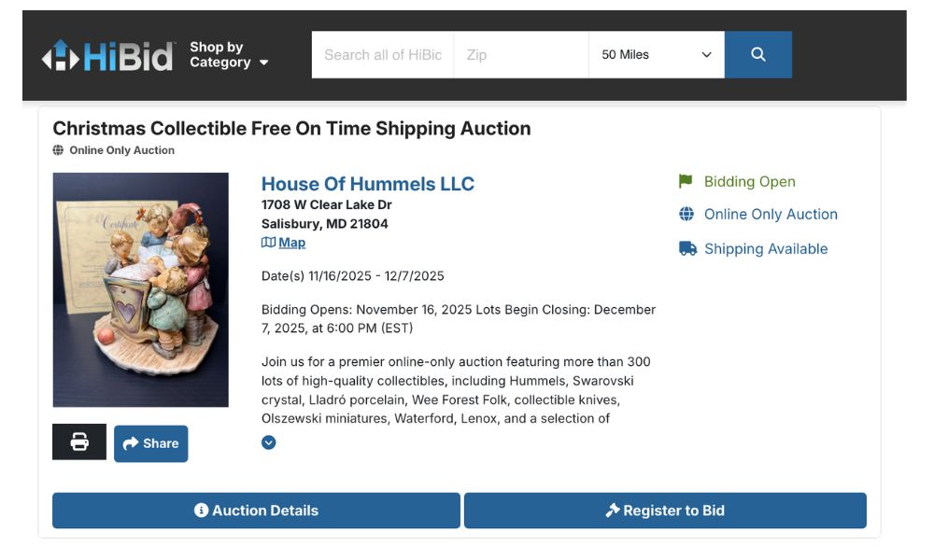The width and height of the screenshot is (934, 560).
Task: Click the Auction Details button
Action: click(256, 511)
